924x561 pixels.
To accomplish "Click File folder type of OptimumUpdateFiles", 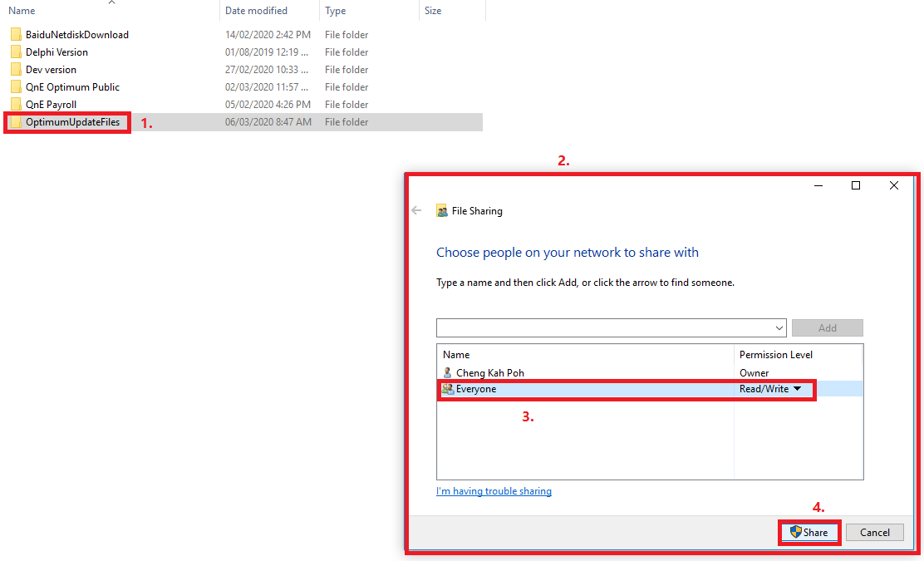I will [x=346, y=122].
